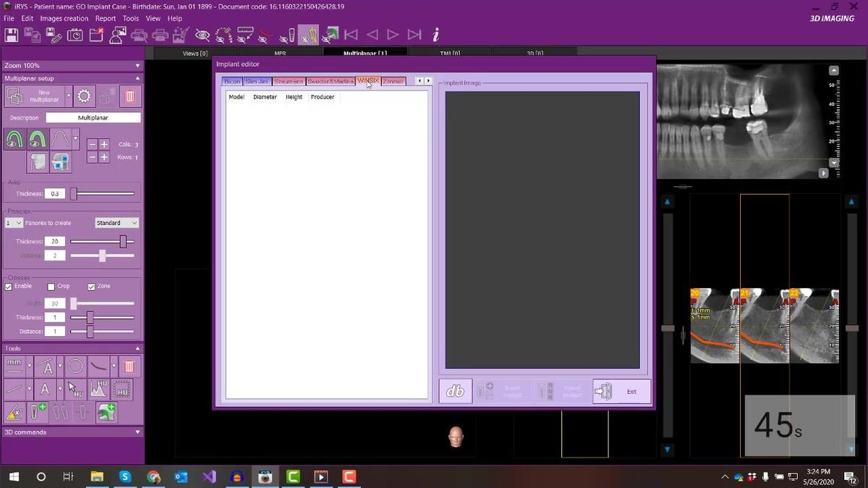
Task: Toggle the Zone checkbox
Action: point(91,287)
